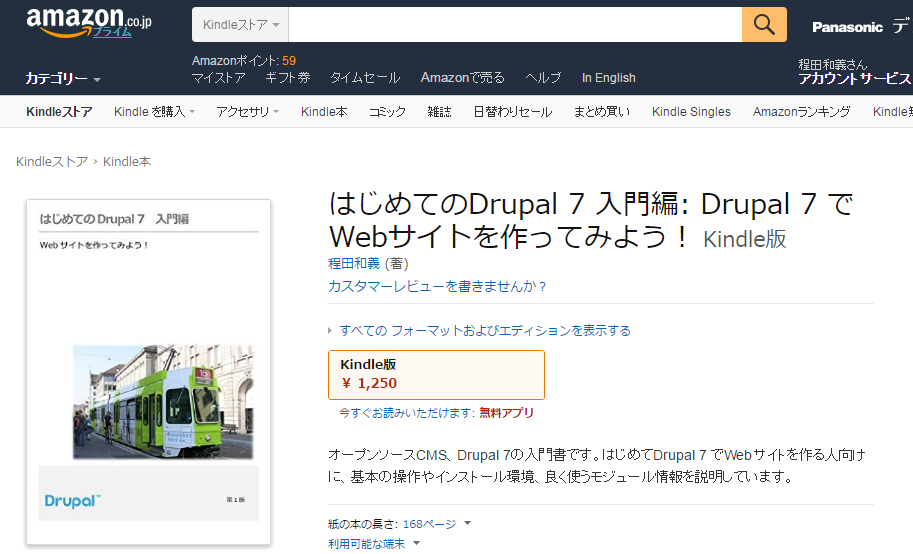Open 雑誌 navigation tab
This screenshot has height=554, width=913.
tap(439, 111)
